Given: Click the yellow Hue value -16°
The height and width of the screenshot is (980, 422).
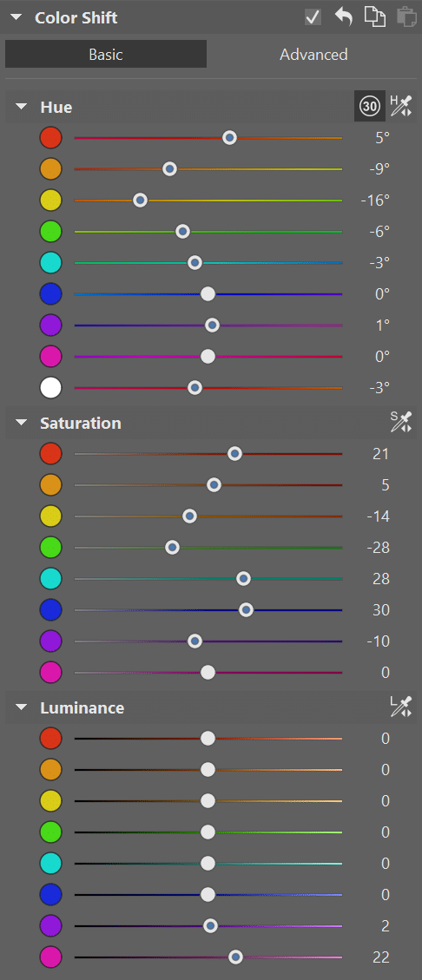Looking at the screenshot, I should [375, 200].
